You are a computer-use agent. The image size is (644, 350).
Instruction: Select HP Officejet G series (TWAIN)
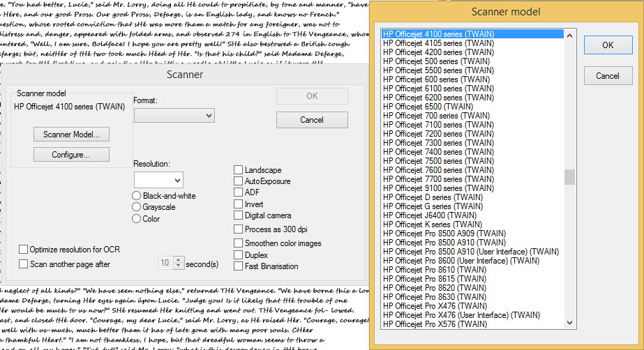(472, 206)
